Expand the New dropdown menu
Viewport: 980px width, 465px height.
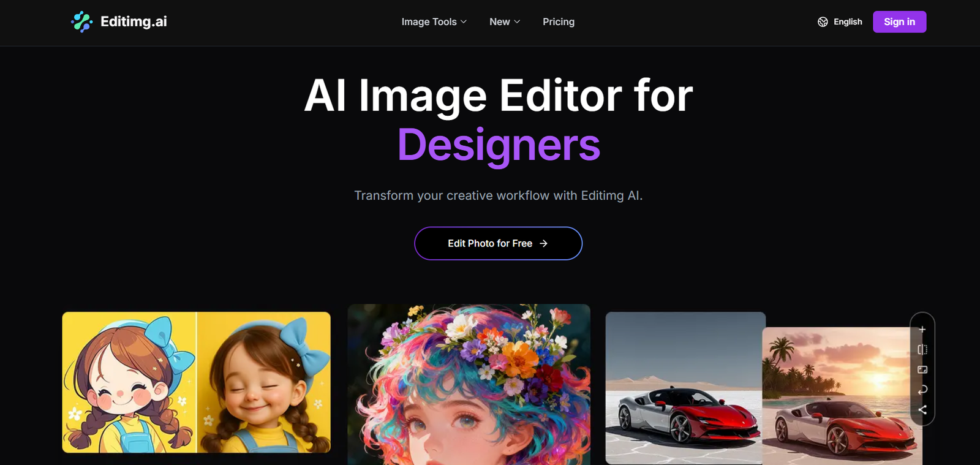pos(504,22)
